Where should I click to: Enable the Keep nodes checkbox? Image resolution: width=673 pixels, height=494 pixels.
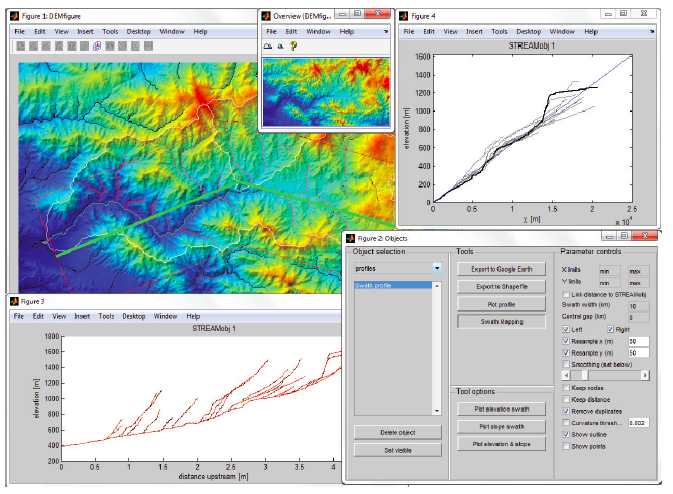point(568,387)
